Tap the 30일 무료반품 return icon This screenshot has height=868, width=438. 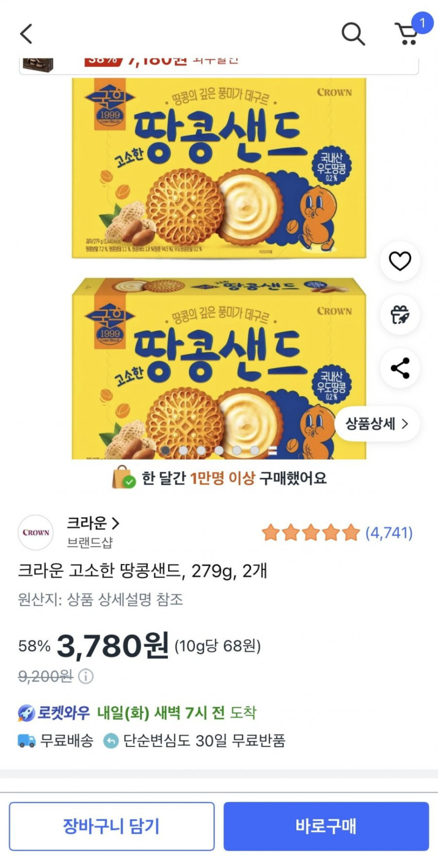coord(111,741)
